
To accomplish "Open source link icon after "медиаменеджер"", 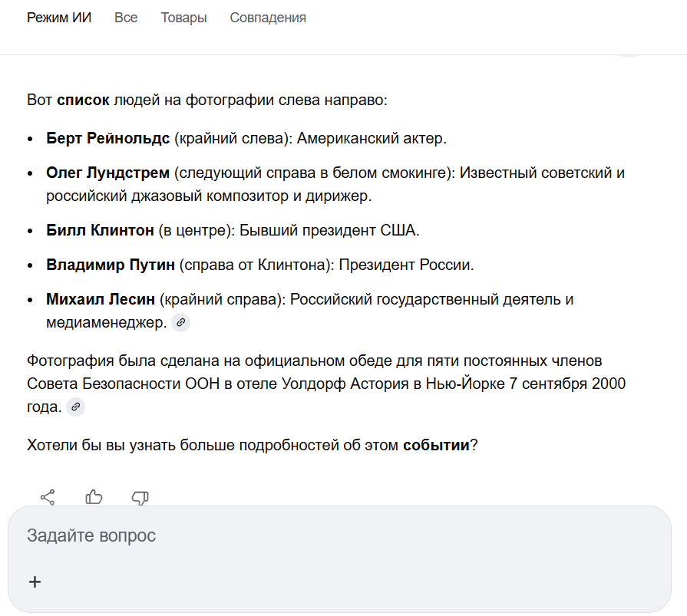I will pyautogui.click(x=180, y=323).
